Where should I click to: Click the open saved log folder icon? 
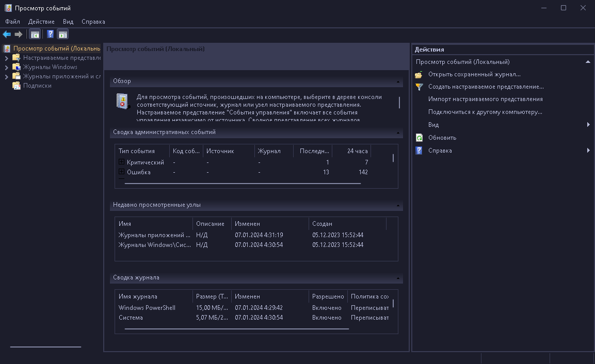[x=419, y=75]
